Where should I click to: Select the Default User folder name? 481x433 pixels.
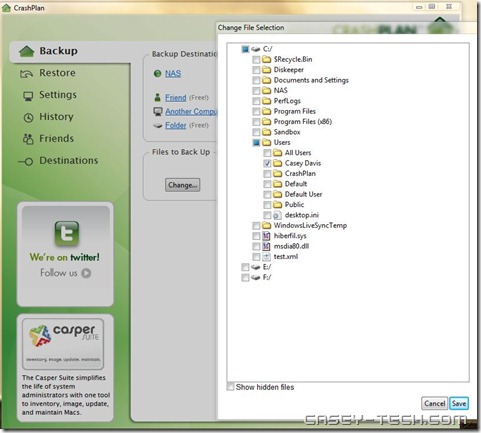[x=303, y=194]
